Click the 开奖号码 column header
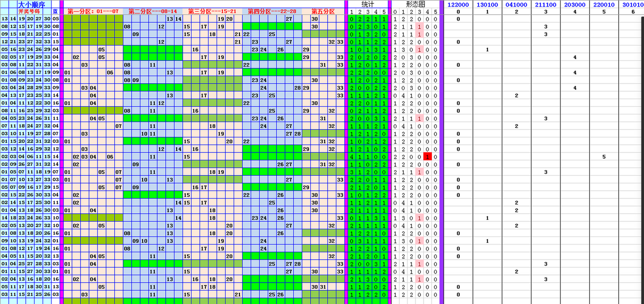Screen dimensions: 644x304 pos(29,11)
